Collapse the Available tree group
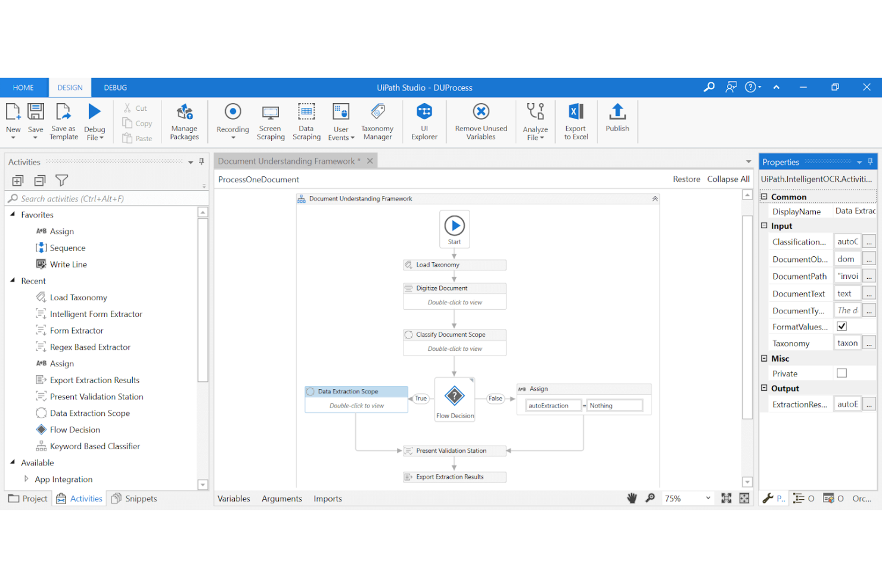 [x=13, y=462]
